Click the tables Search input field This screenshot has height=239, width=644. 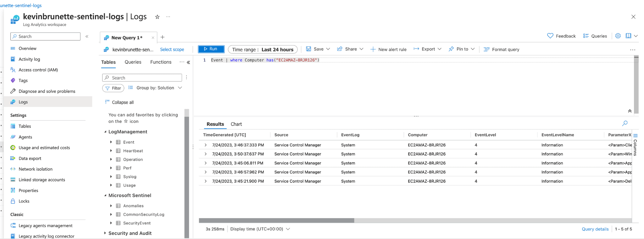142,78
